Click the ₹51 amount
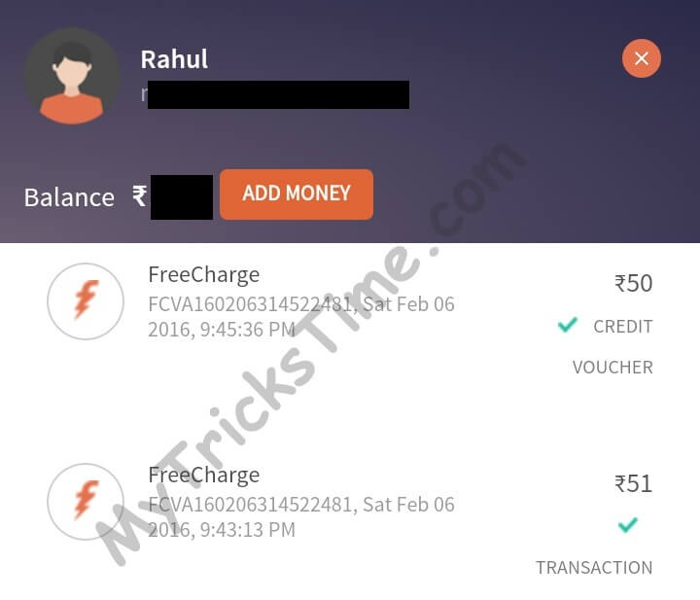This screenshot has width=700, height=600. coord(634,484)
